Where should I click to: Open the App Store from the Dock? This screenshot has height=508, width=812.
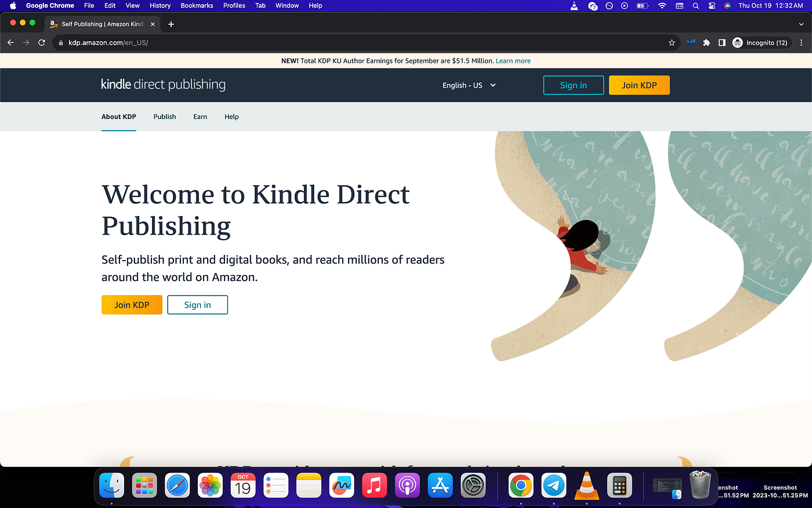point(440,485)
